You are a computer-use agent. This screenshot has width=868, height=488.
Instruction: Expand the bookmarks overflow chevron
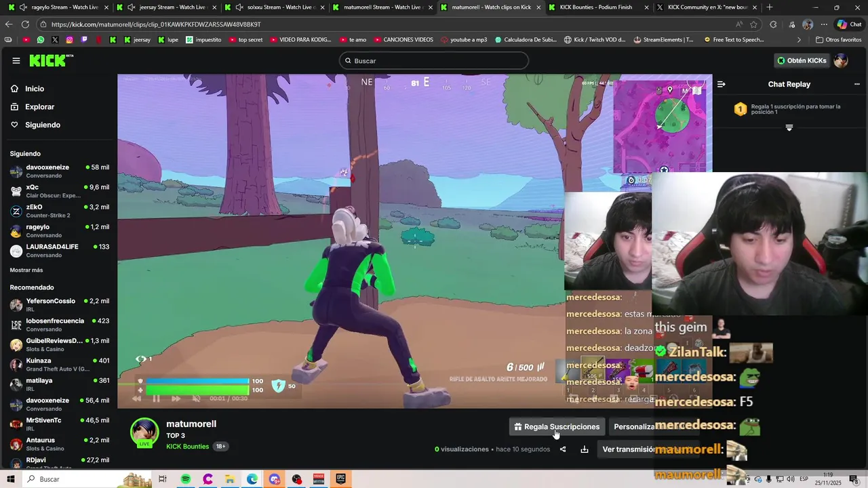pyautogui.click(x=800, y=40)
